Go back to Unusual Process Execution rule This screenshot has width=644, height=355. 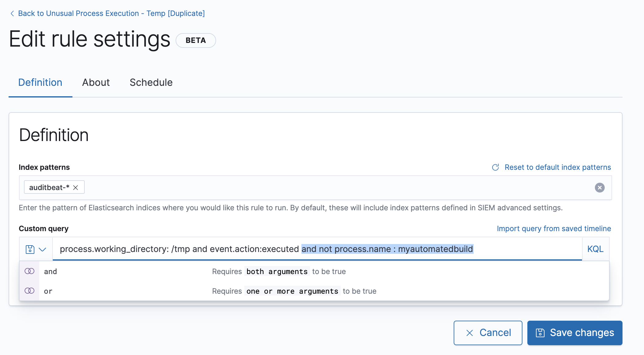click(111, 13)
